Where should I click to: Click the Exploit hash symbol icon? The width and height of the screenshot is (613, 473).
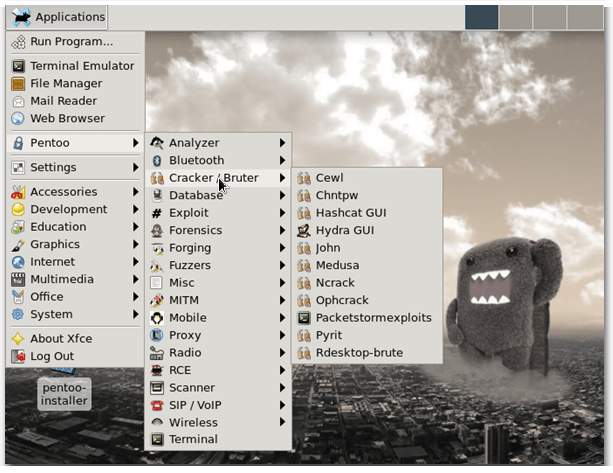point(157,213)
